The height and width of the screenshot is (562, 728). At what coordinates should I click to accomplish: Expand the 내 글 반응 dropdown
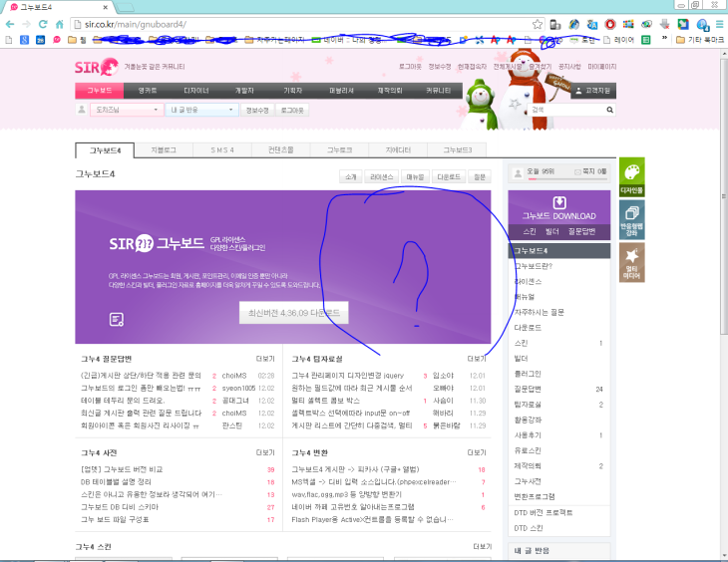(201, 110)
